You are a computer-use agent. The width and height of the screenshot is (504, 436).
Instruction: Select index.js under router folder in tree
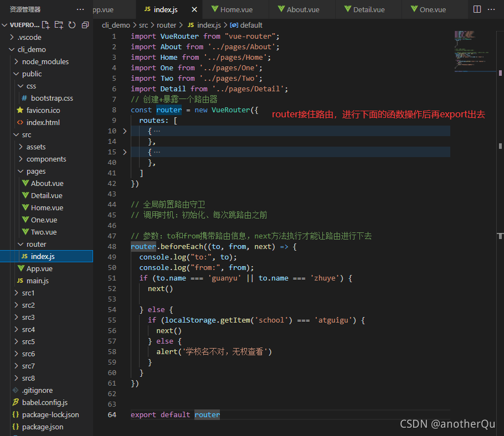[x=47, y=257]
